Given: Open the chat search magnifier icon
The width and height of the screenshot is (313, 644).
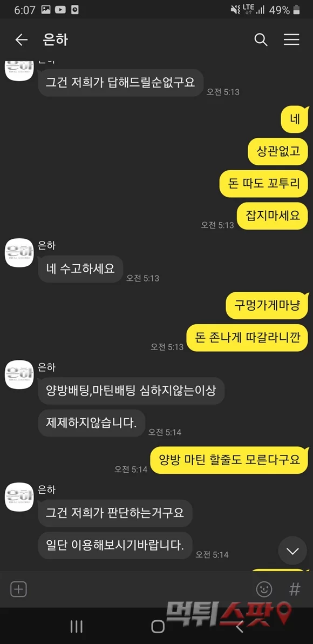Looking at the screenshot, I should (261, 40).
